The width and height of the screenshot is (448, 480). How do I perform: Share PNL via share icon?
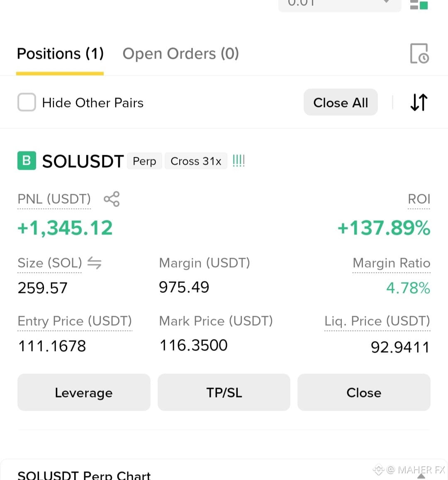tap(112, 199)
